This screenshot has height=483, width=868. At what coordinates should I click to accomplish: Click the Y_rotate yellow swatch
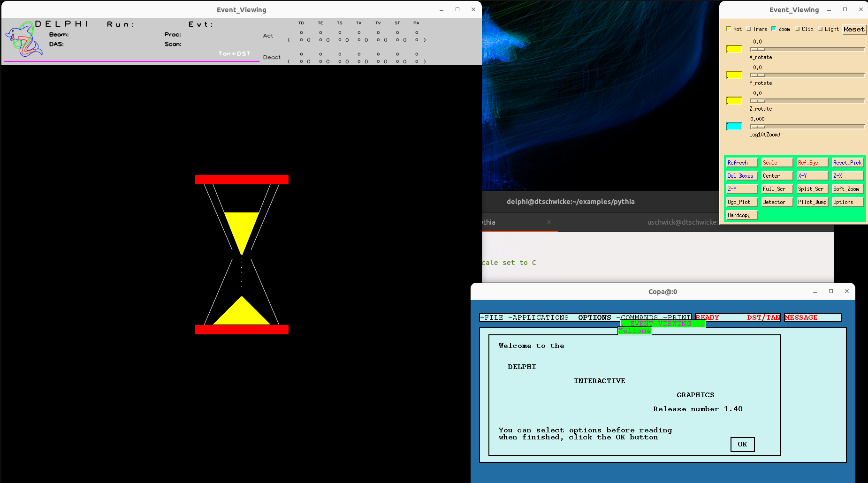[734, 75]
